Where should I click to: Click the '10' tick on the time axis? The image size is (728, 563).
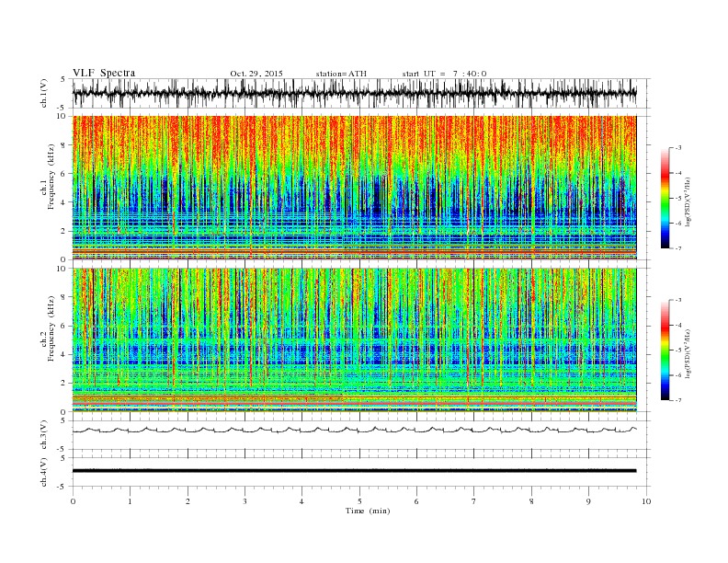point(646,501)
